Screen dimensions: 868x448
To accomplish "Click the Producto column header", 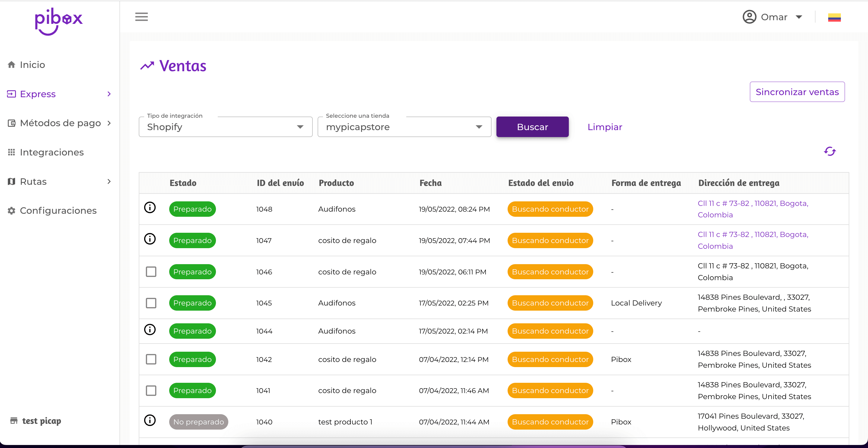I will pyautogui.click(x=336, y=183).
